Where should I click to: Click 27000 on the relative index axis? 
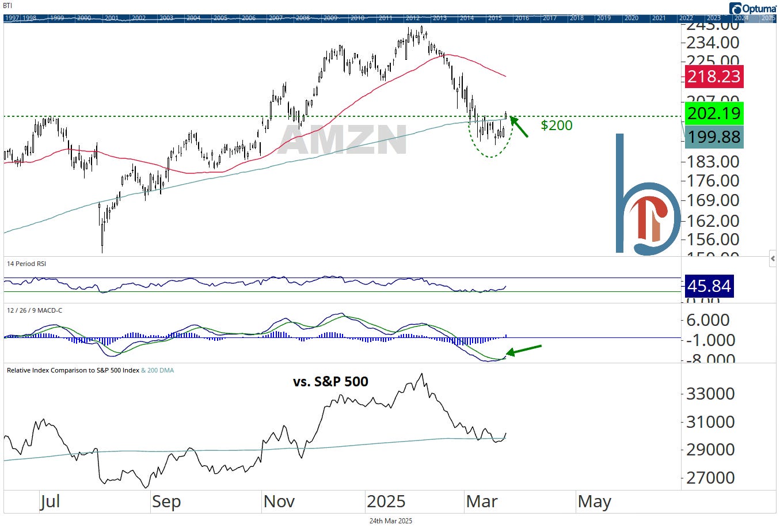[710, 478]
